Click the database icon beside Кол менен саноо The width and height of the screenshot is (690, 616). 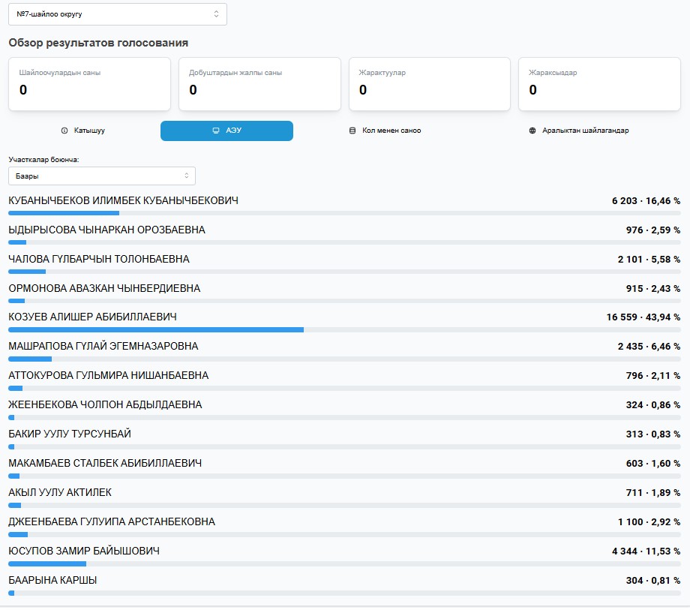coord(352,131)
